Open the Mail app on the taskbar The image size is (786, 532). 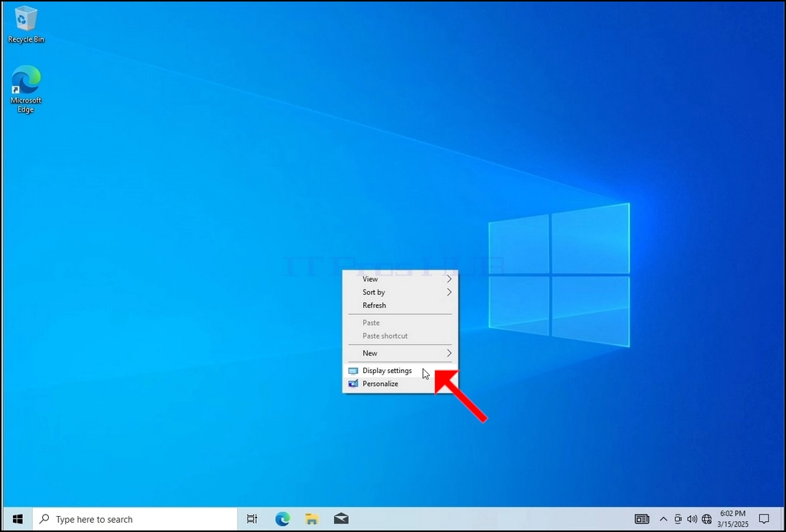pos(341,519)
